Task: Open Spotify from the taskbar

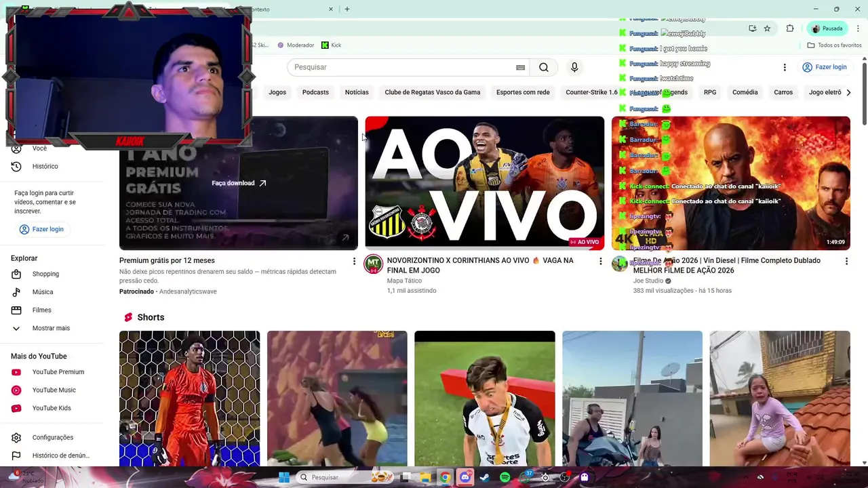Action: (x=505, y=477)
